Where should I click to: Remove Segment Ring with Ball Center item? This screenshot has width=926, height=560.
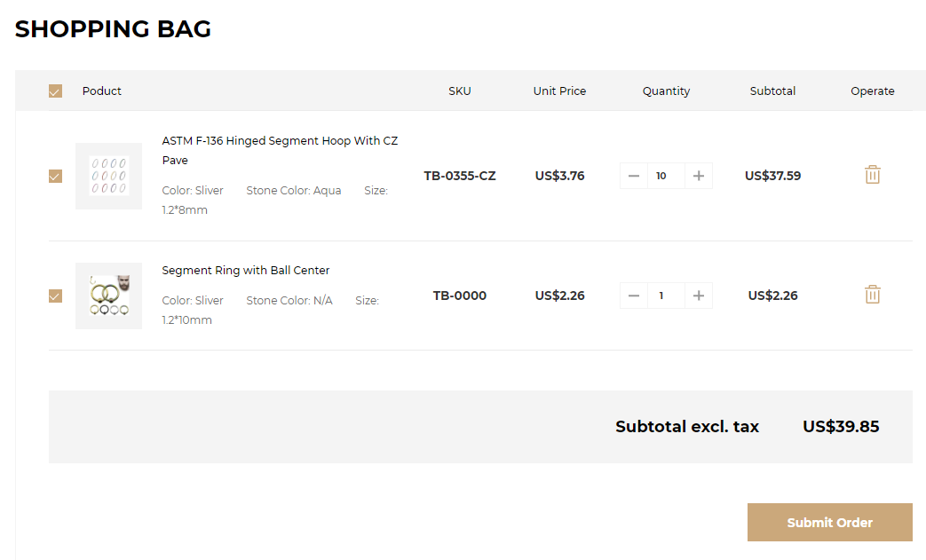point(872,295)
